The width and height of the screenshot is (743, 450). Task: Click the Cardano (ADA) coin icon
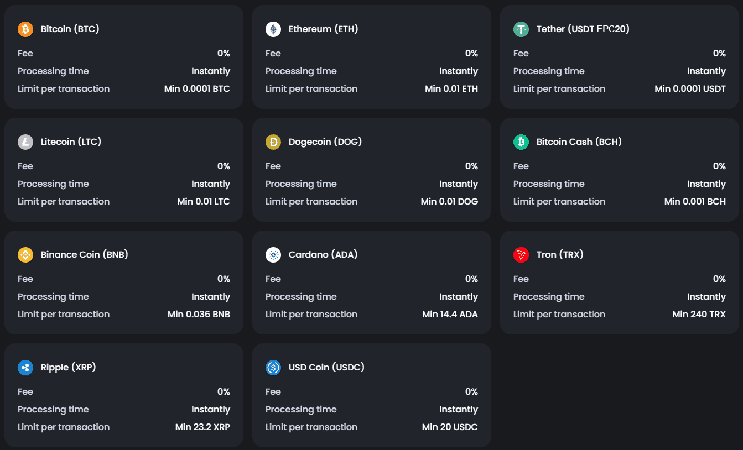click(273, 255)
